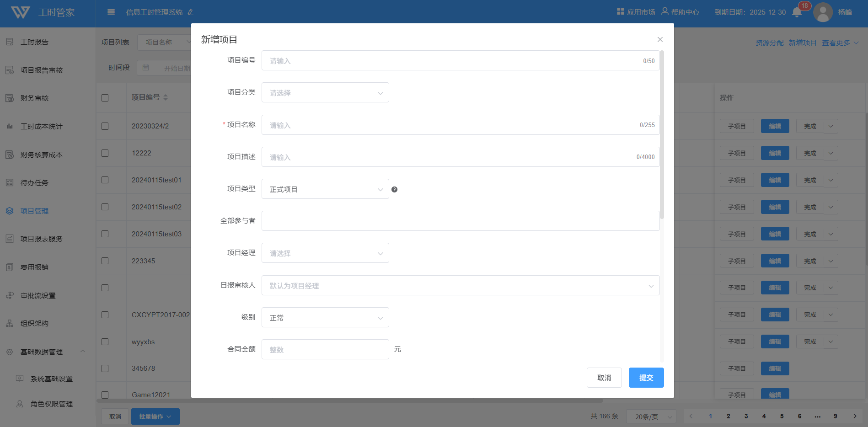Submit the form with 提交 button
868x427 pixels.
point(646,378)
